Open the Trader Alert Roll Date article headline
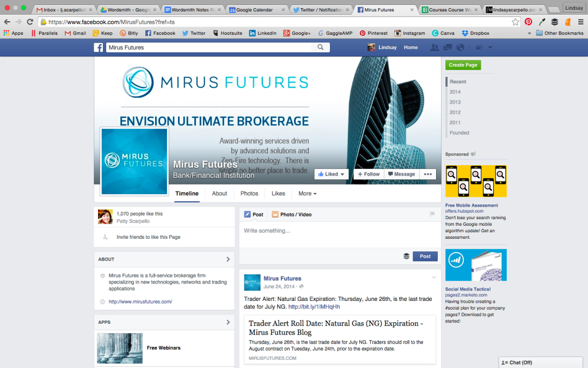This screenshot has width=588, height=368. pyautogui.click(x=336, y=328)
